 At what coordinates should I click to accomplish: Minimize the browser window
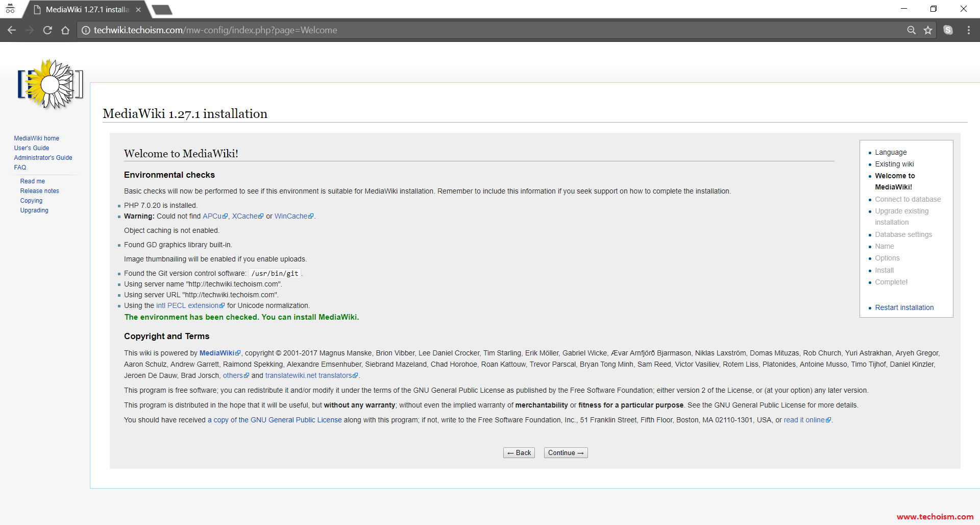point(904,9)
